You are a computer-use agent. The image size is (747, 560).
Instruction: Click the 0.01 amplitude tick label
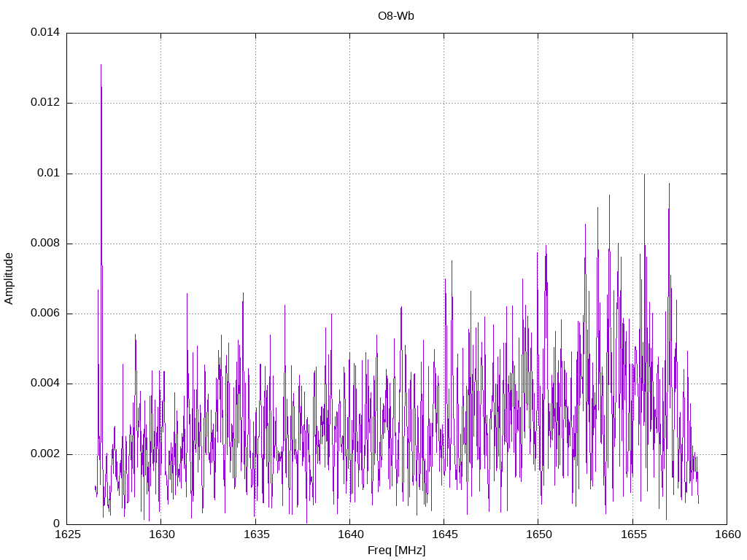[48, 174]
